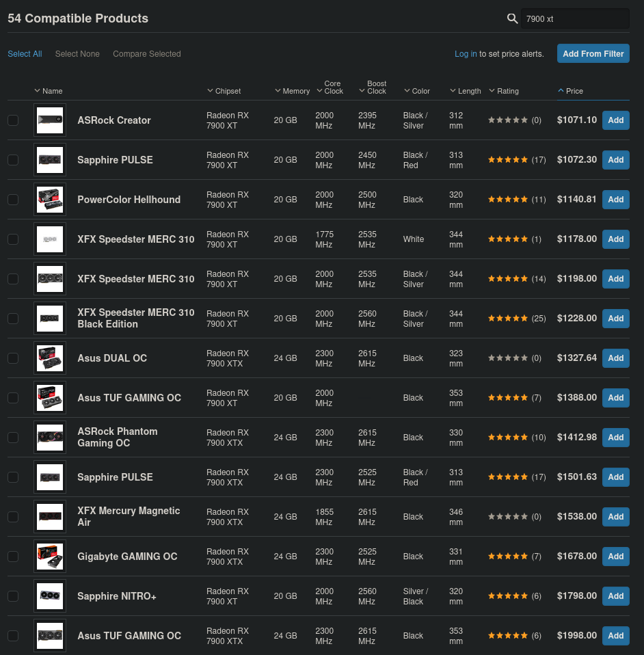Viewport: 644px width, 655px height.
Task: Check the $1072.30 Sapphire PULSE checkbox
Action: 13,160
